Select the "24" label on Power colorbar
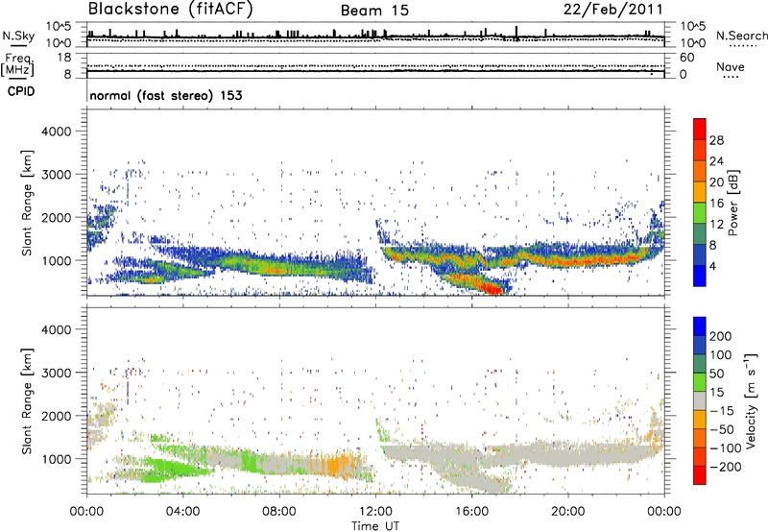This screenshot has height=532, width=768. [716, 161]
